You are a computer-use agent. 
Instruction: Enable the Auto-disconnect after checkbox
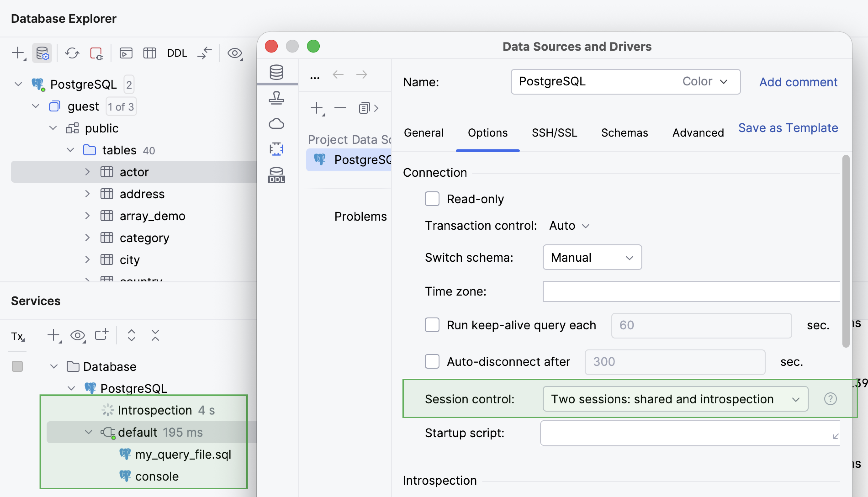tap(432, 361)
